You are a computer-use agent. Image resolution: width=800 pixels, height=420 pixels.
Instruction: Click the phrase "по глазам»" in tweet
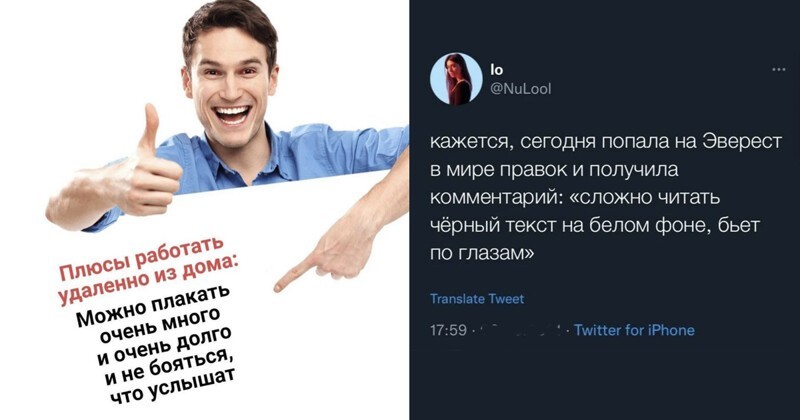tap(483, 253)
